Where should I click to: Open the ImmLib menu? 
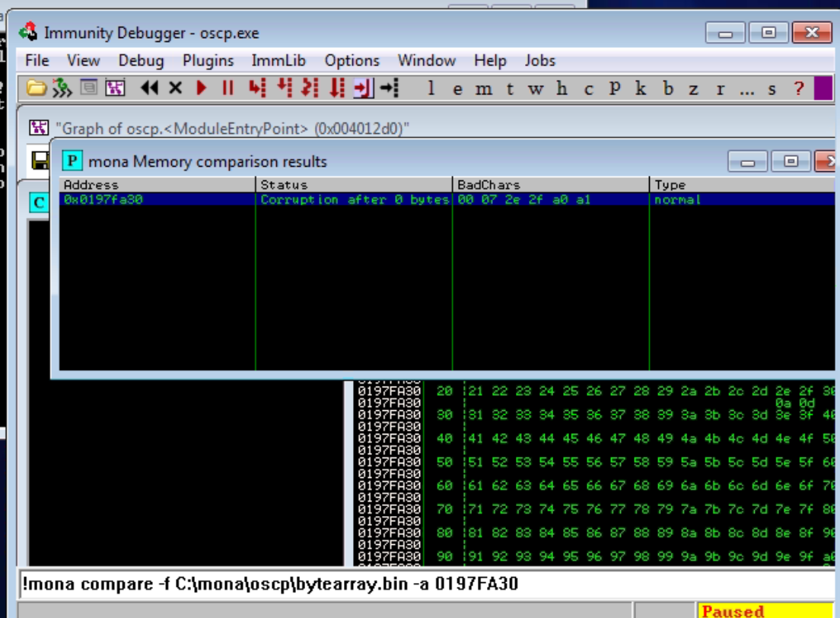pos(278,61)
